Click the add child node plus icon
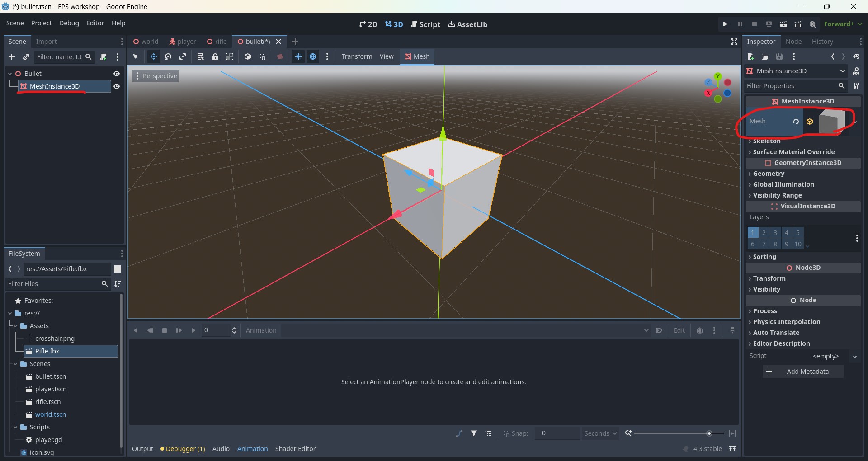Screen dimensions: 868x461 pyautogui.click(x=12, y=57)
